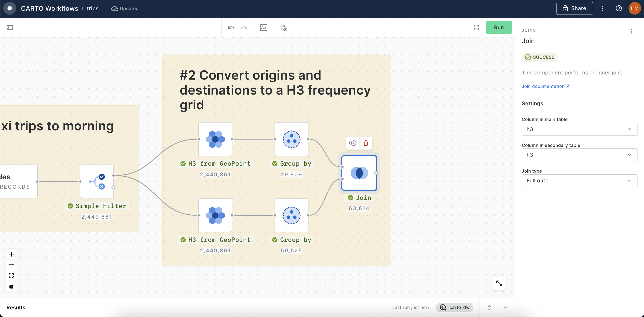Screen dimensions: 644x317
Task: Click the Simple Filter unmatched output port
Action: [113, 187]
